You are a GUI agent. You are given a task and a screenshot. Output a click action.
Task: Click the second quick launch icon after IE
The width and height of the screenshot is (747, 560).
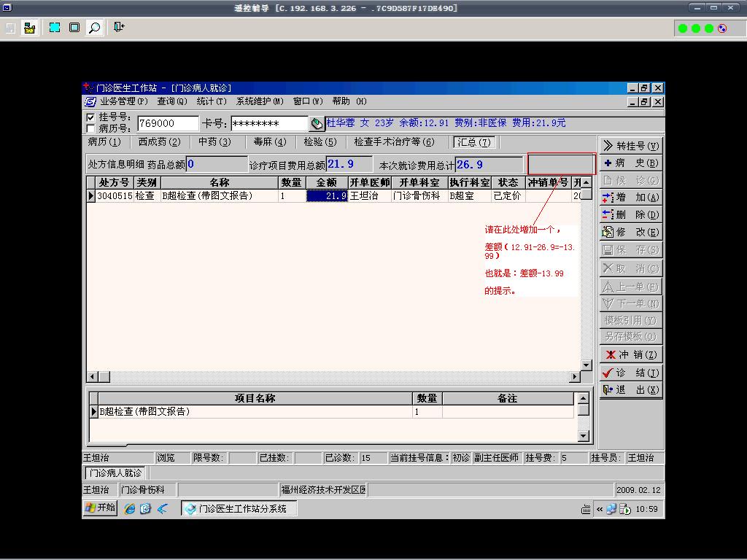tap(145, 508)
